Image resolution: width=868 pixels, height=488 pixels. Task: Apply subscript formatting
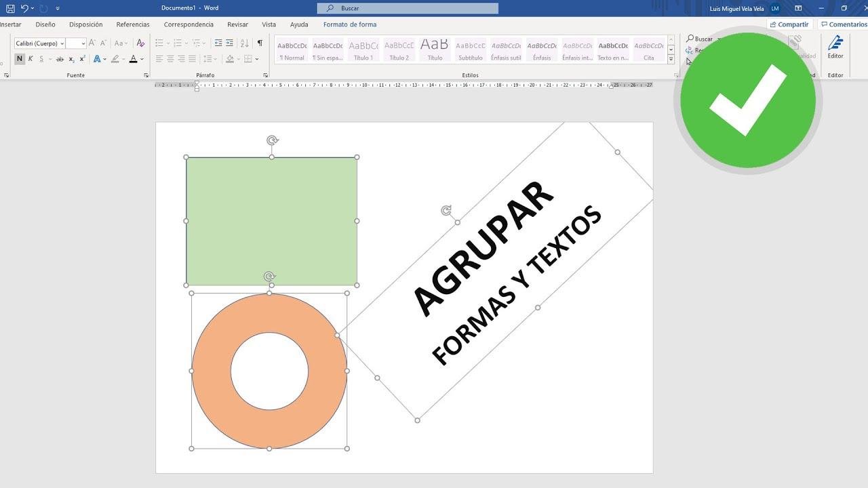[x=72, y=59]
